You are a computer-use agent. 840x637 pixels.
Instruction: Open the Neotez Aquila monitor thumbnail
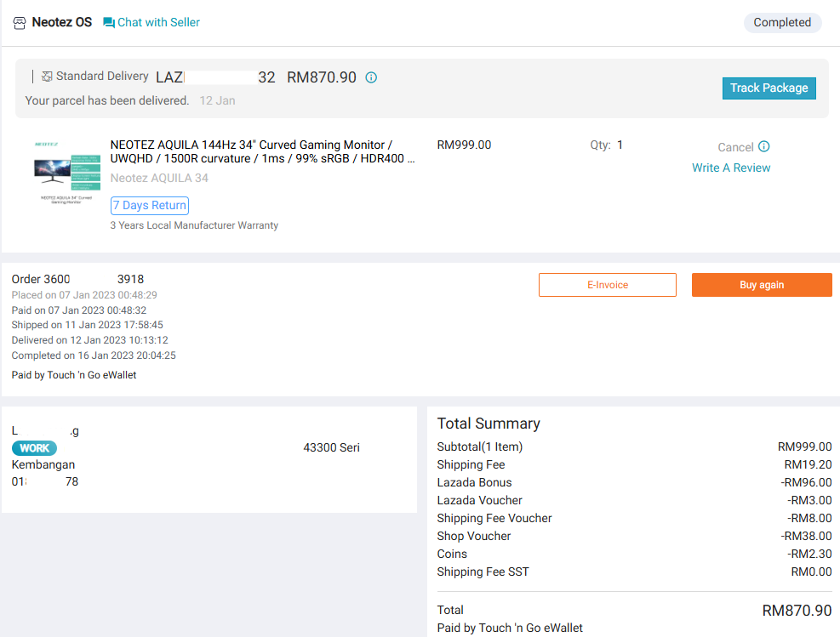tap(66, 173)
